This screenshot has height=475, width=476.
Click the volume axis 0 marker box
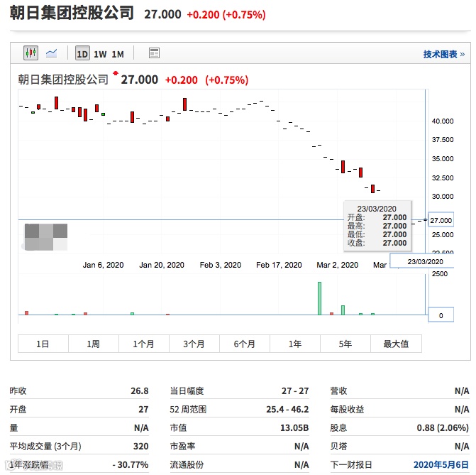pyautogui.click(x=441, y=315)
